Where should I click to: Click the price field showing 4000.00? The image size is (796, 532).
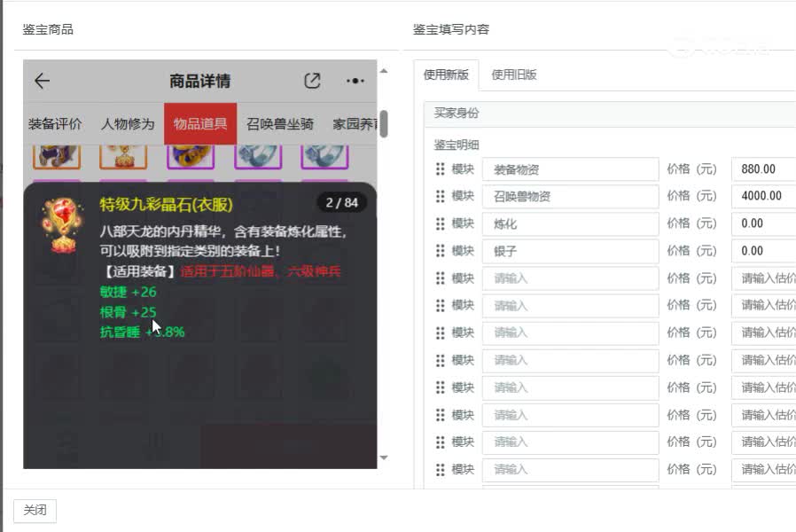(x=763, y=196)
